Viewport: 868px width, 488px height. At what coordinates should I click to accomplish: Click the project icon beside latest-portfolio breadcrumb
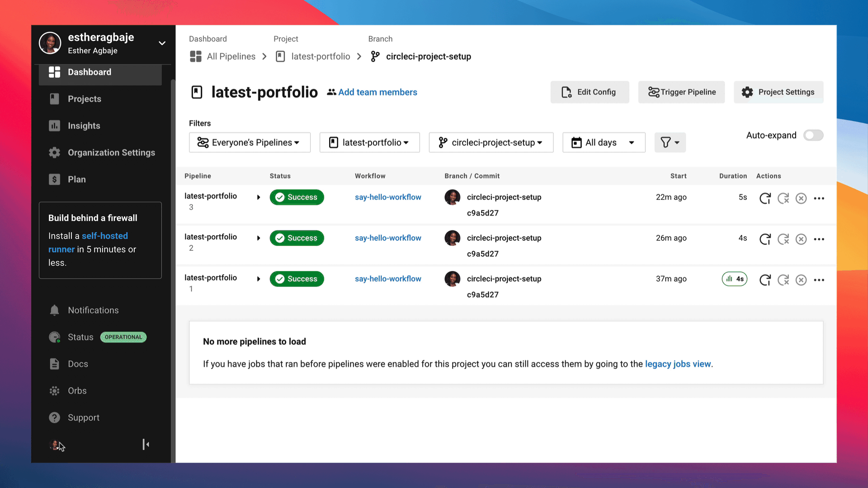point(280,56)
